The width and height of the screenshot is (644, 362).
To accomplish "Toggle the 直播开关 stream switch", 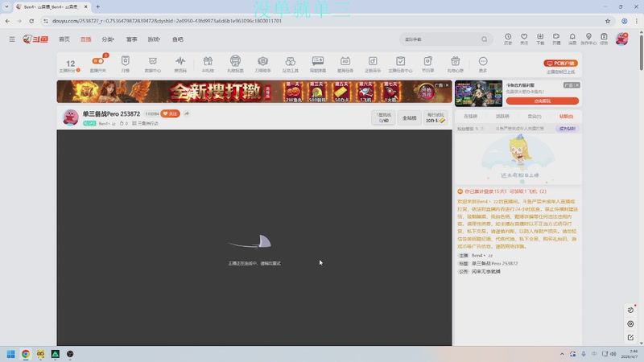I will point(97,61).
